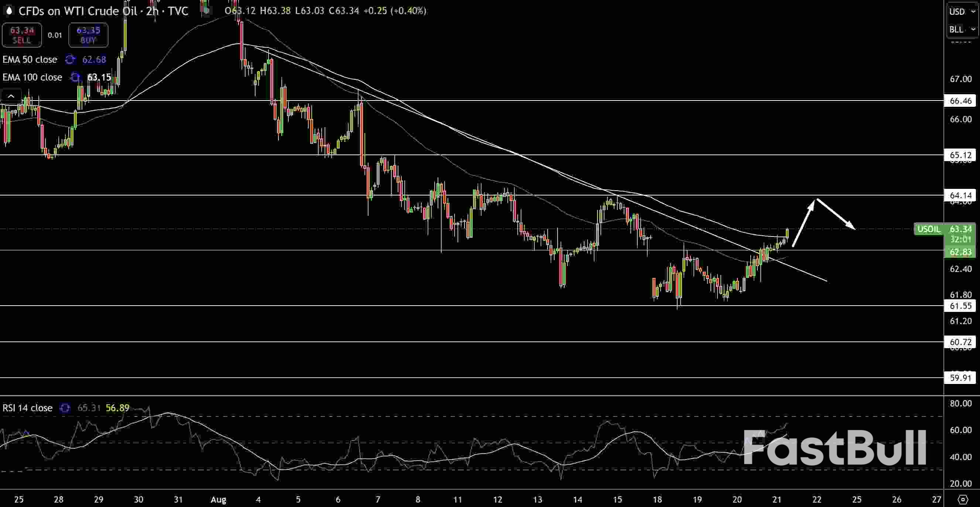Screen dimensions: 980x507
Task: Collapse the indicator legend with chevron
Action: (11, 96)
